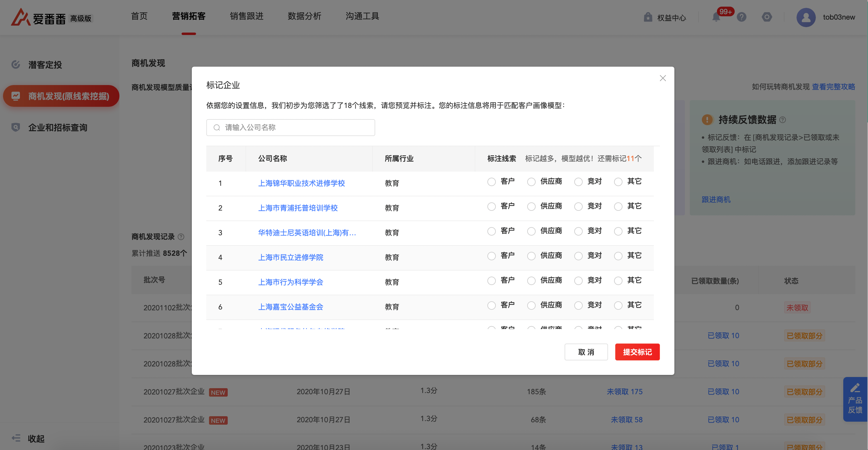Viewport: 868px width, 450px height.
Task: Select 供应商 for 华特迪士尼英语培训 row
Action: (x=531, y=231)
